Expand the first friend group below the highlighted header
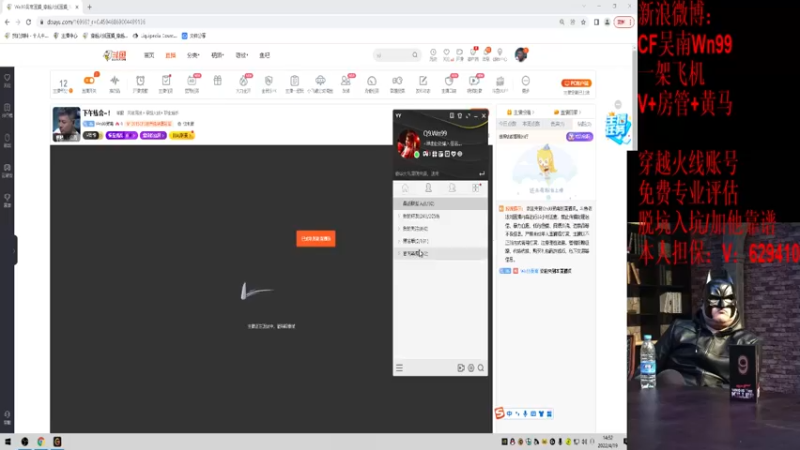Viewport: 800px width, 450px height. pyautogui.click(x=440, y=216)
